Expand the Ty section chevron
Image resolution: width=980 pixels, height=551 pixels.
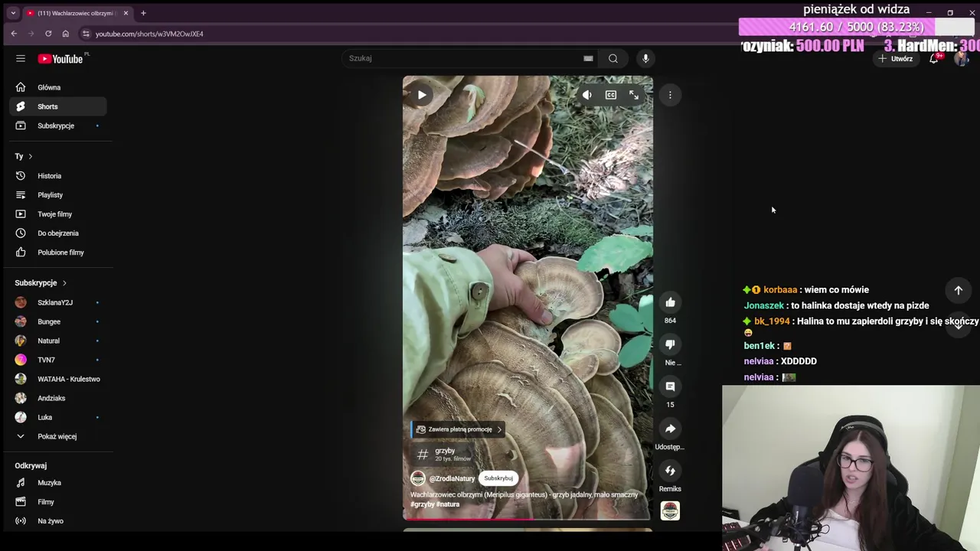(30, 156)
